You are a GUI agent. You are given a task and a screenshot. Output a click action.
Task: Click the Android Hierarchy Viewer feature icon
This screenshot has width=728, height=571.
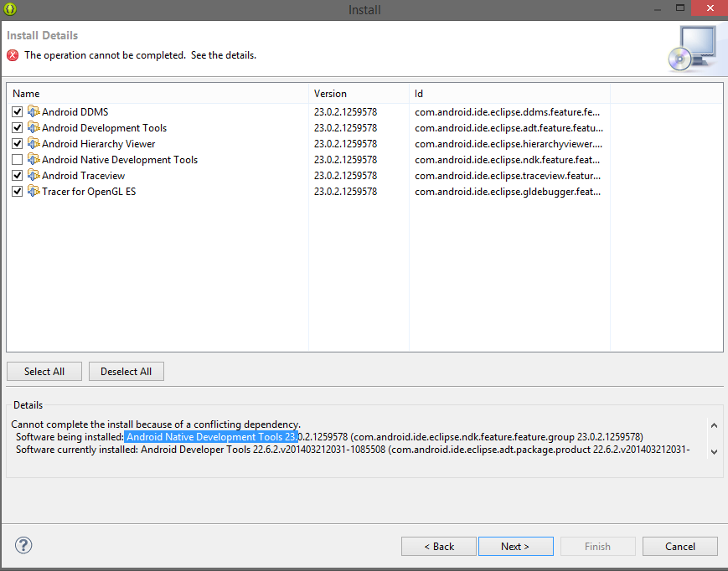click(x=34, y=144)
